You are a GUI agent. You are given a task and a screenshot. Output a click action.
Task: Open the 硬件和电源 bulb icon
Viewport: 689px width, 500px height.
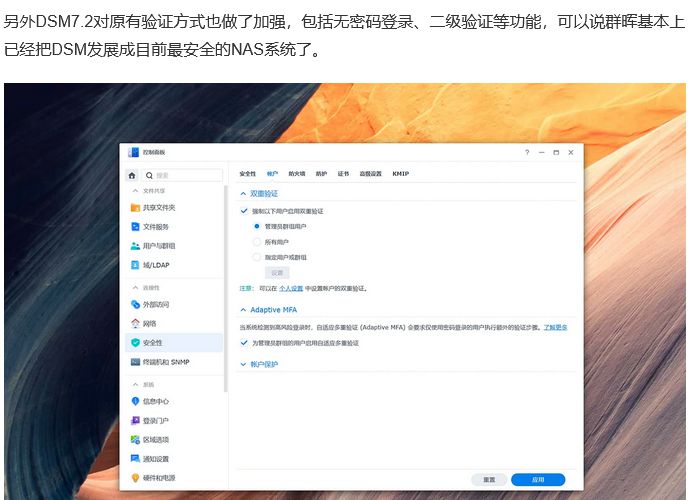[x=135, y=478]
